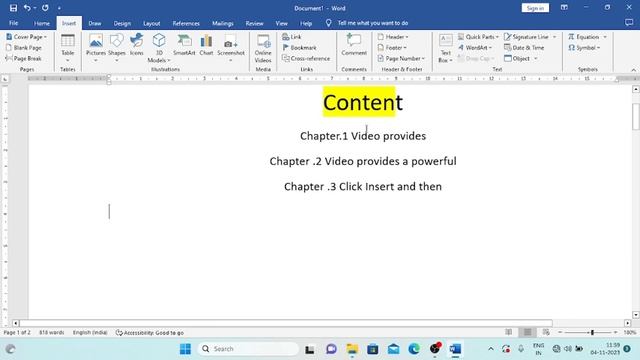Switch to Web Layout view
Viewport: 640px width, 360px height.
pos(546,332)
